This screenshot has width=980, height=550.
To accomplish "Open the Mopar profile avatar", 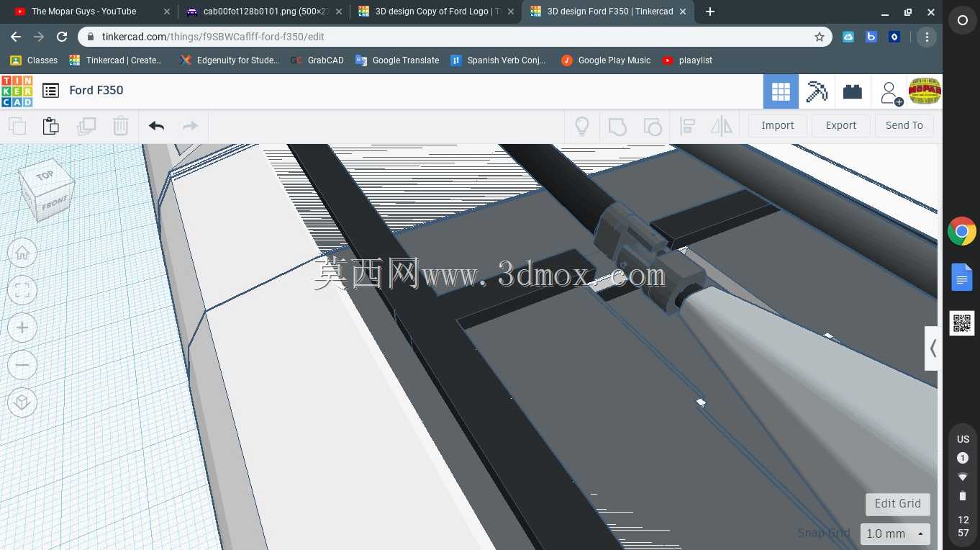I will [x=925, y=91].
